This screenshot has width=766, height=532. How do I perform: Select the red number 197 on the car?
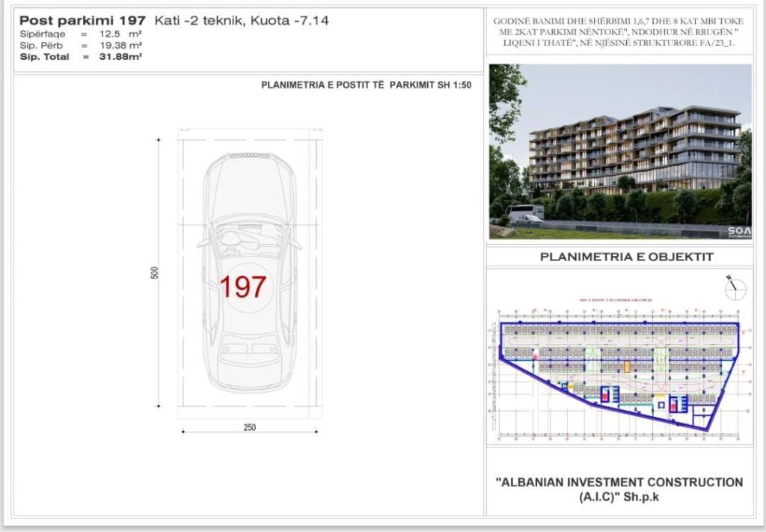pos(243,287)
